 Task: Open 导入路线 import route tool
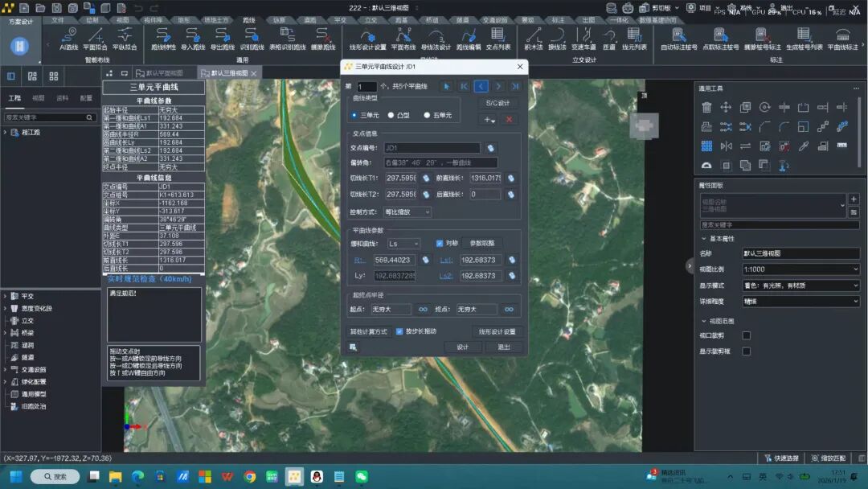[193, 39]
